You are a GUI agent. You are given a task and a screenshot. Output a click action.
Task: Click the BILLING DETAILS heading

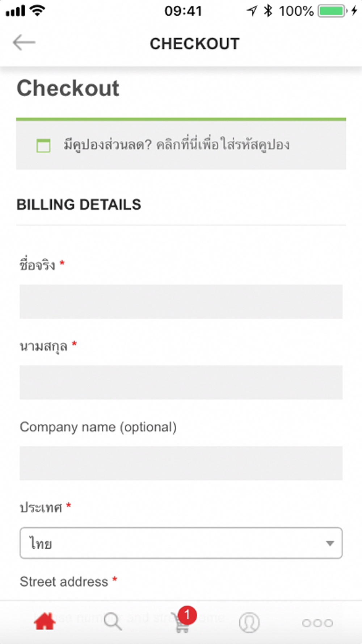[x=79, y=205]
